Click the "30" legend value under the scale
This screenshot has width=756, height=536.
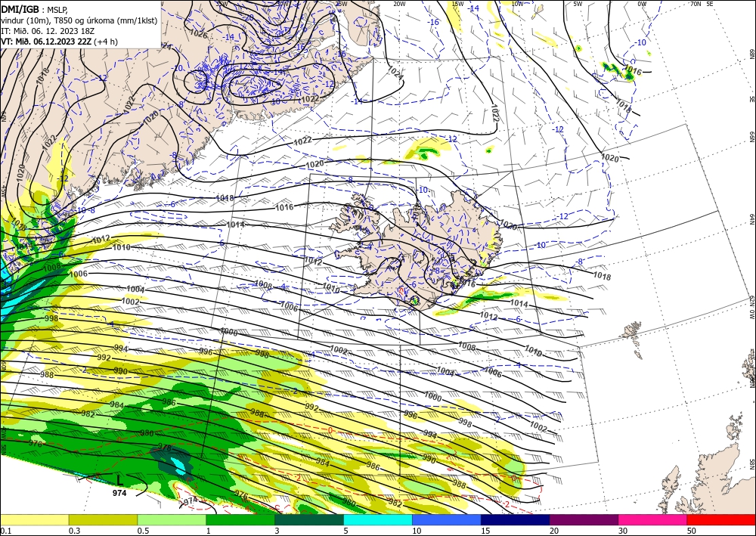[623, 531]
